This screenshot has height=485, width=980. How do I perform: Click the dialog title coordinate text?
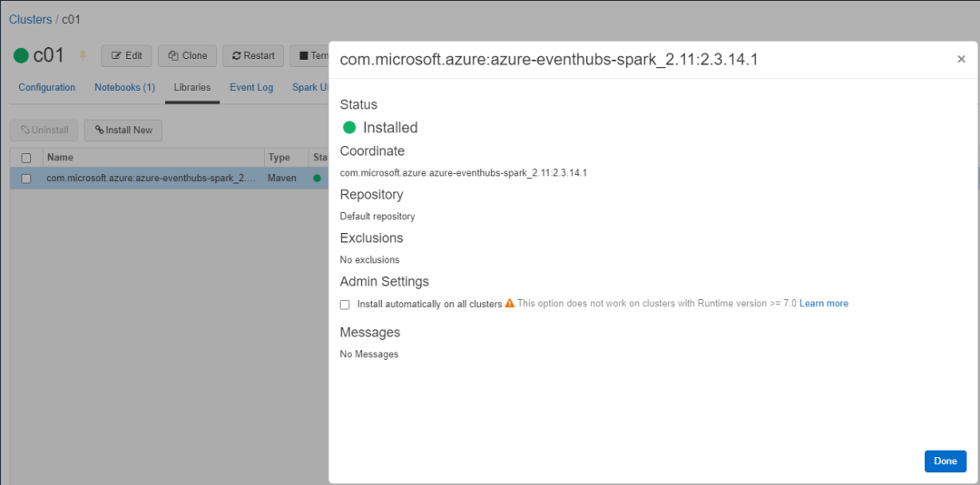(549, 60)
